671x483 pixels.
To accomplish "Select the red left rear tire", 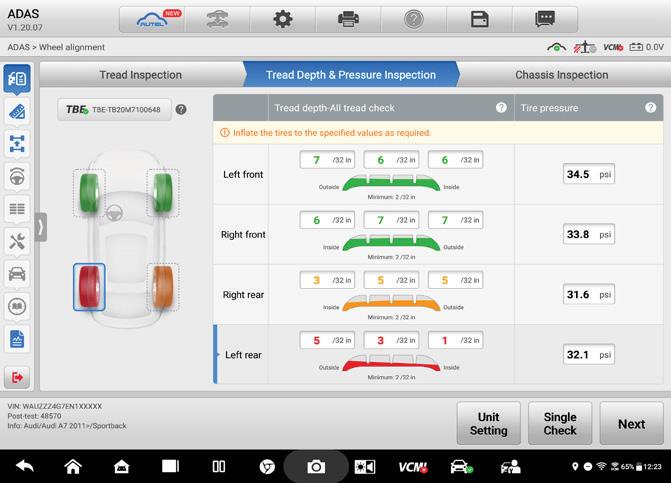I will tap(89, 287).
